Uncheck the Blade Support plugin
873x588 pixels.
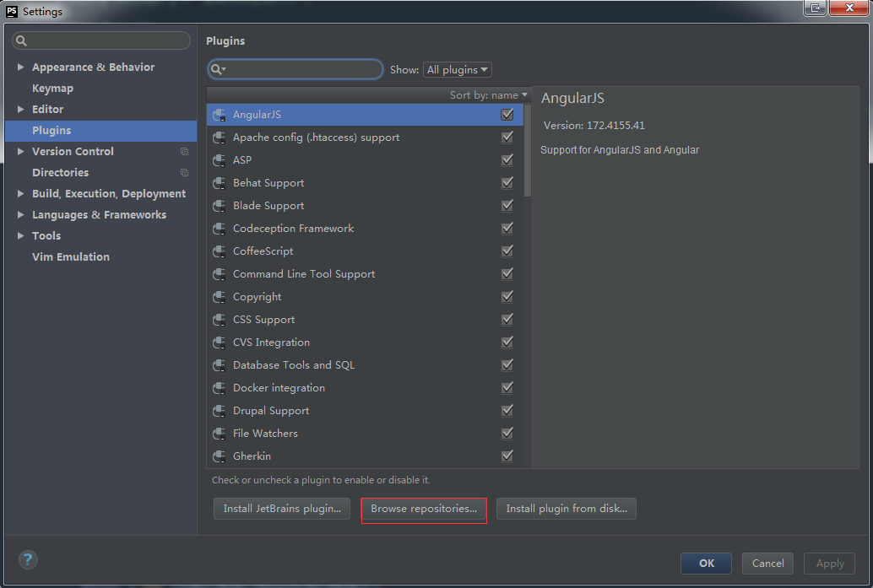[507, 206]
